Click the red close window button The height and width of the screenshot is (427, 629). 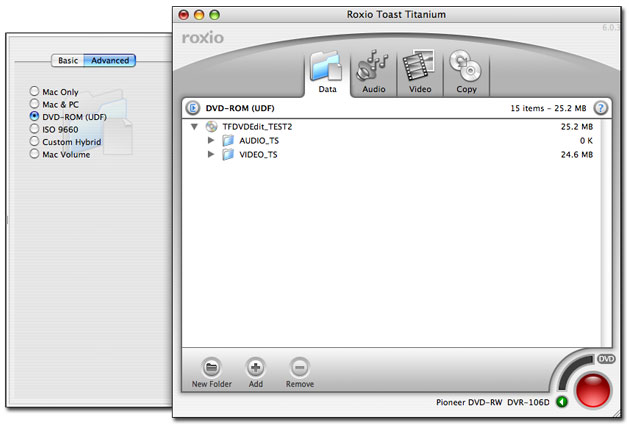183,15
